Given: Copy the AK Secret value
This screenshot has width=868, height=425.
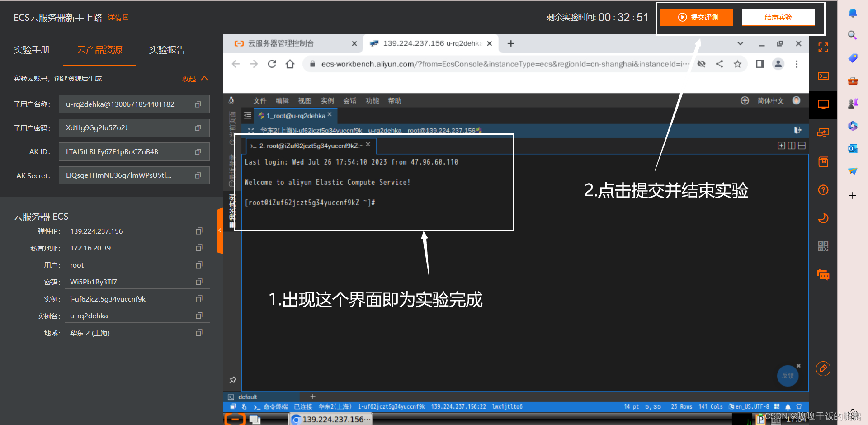Looking at the screenshot, I should click(x=198, y=175).
